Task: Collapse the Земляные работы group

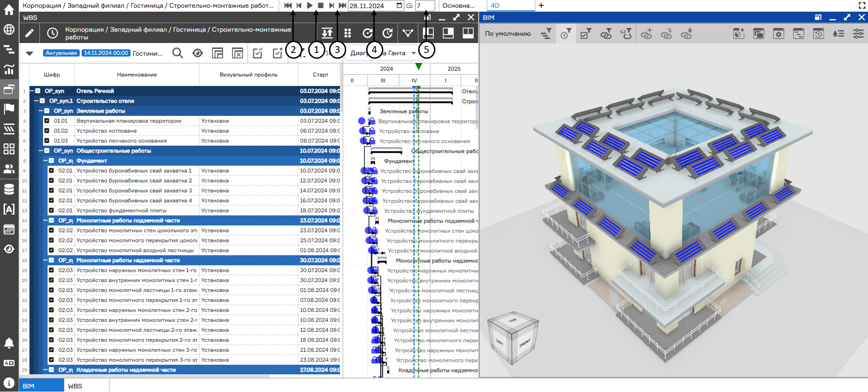Action: click(41, 111)
